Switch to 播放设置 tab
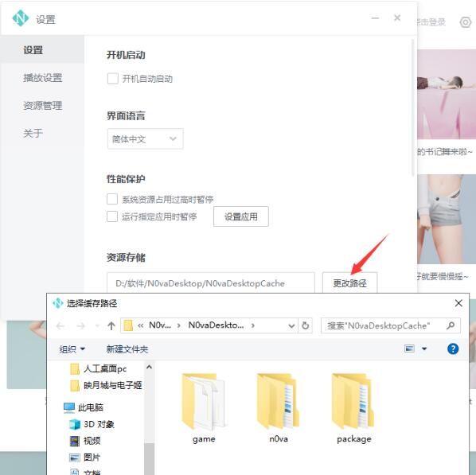 point(42,78)
